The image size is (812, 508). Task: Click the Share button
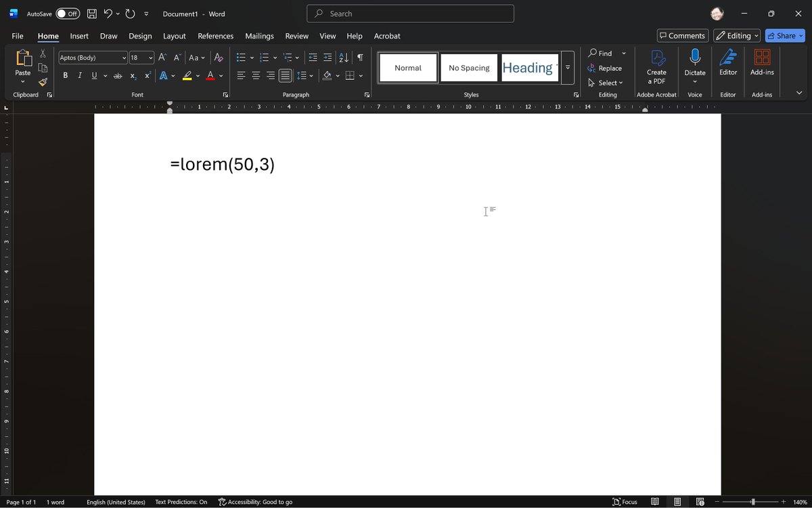[x=785, y=36]
